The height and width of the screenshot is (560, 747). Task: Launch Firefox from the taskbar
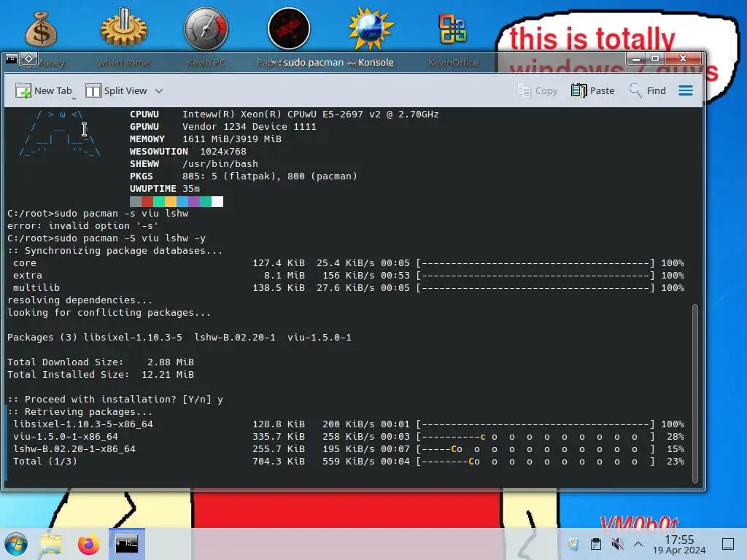pos(88,544)
